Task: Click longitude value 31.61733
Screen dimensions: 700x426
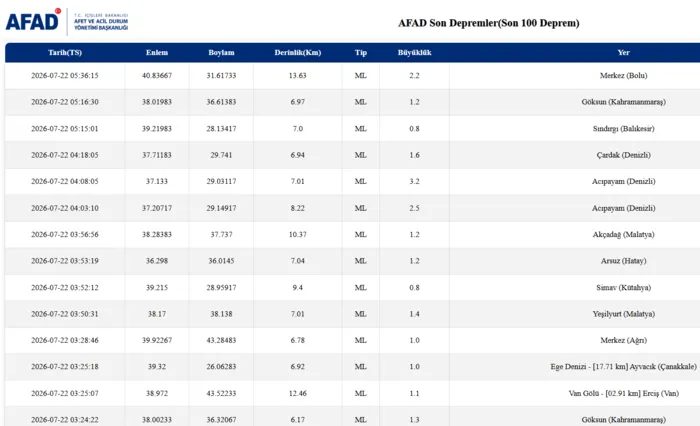Action: pyautogui.click(x=221, y=75)
